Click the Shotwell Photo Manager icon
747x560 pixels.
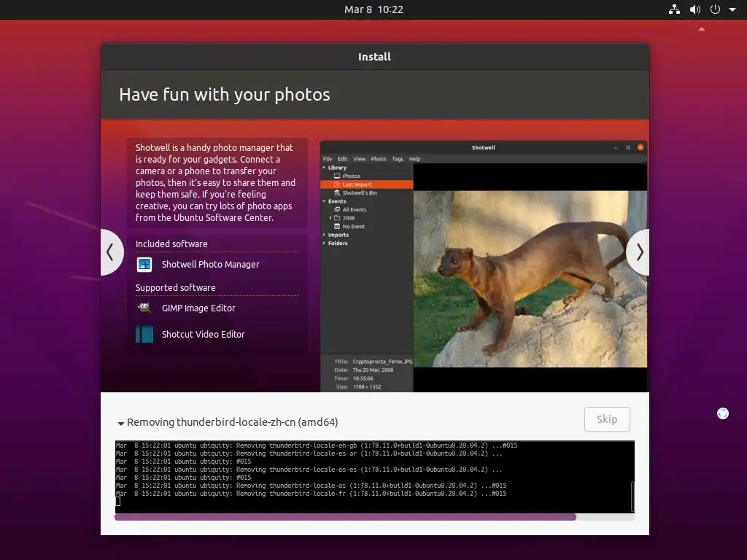144,264
